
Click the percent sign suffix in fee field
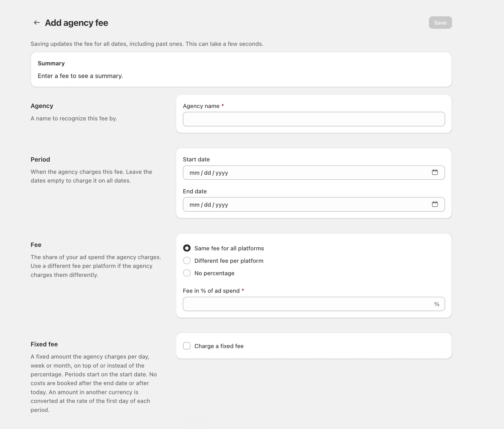(x=437, y=304)
